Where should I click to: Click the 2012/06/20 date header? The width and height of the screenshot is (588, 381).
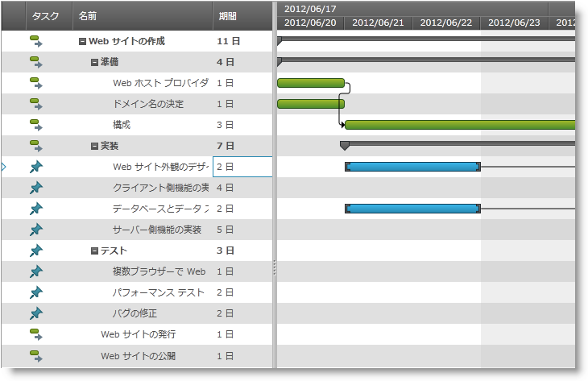click(310, 23)
